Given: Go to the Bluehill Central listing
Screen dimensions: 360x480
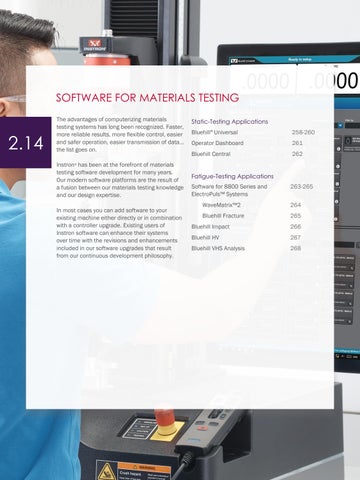Looking at the screenshot, I should (211, 154).
